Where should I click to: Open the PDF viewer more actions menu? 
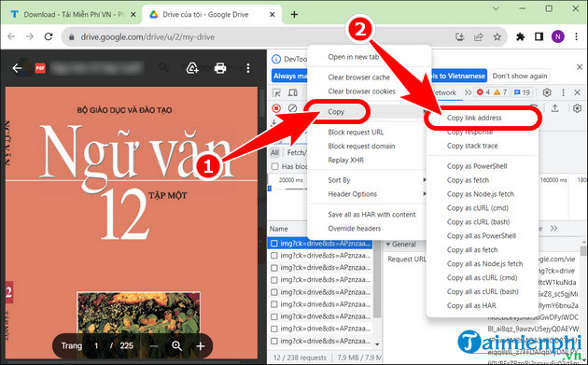pos(248,68)
